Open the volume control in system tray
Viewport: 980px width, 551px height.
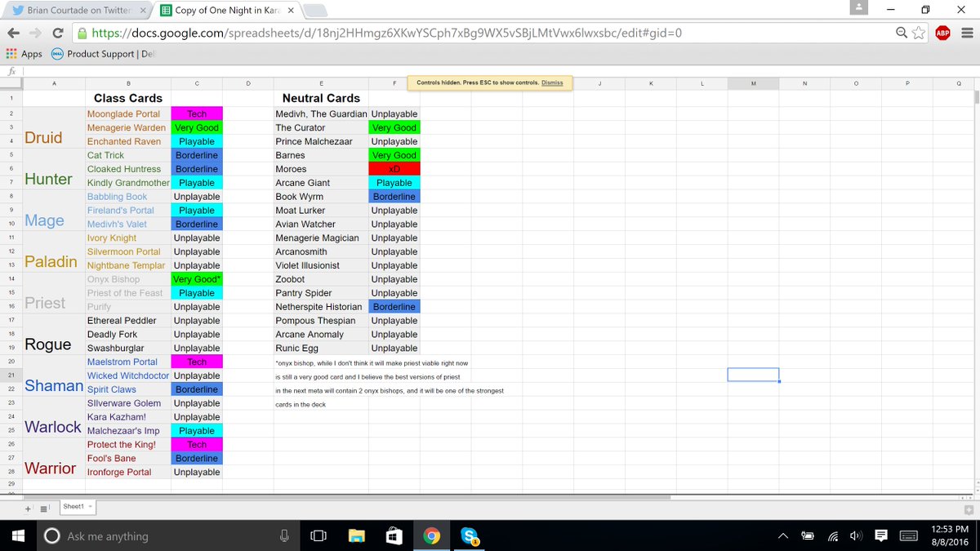pyautogui.click(x=857, y=536)
